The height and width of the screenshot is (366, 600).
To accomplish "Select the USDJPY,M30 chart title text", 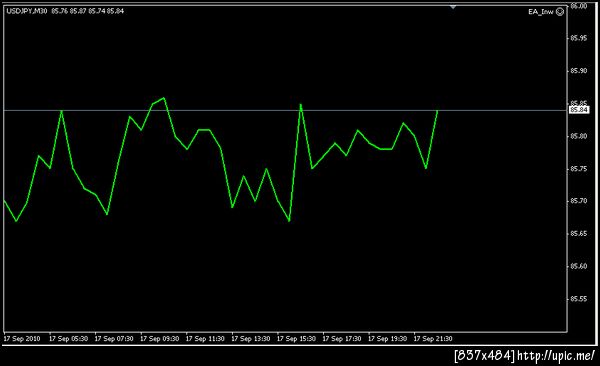I will tap(27, 11).
